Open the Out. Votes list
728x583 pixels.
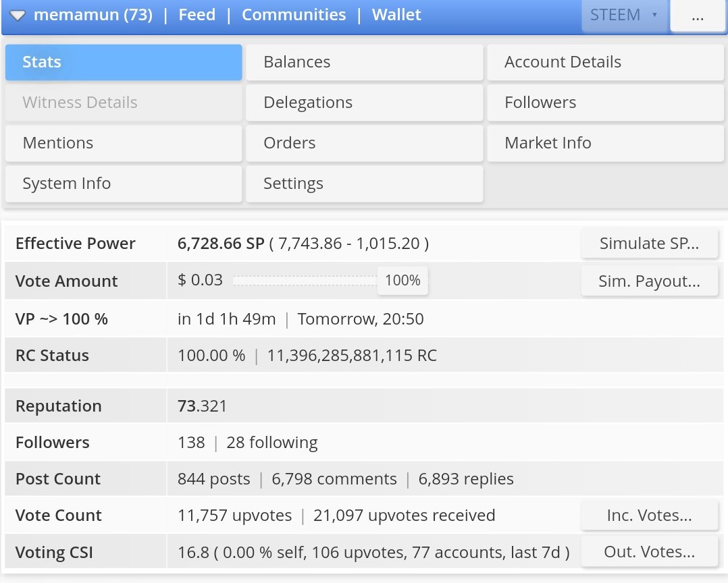click(x=649, y=553)
